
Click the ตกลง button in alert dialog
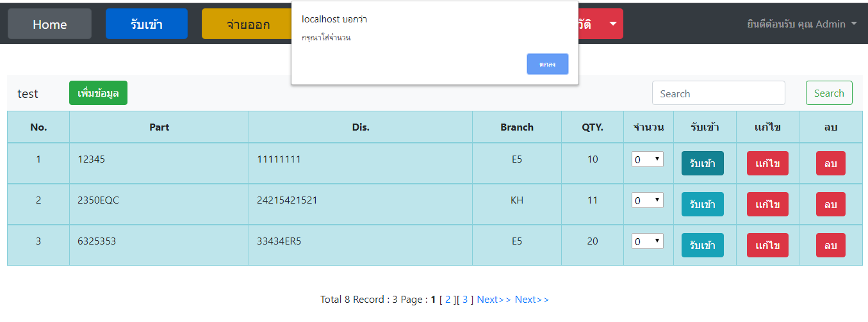point(547,64)
